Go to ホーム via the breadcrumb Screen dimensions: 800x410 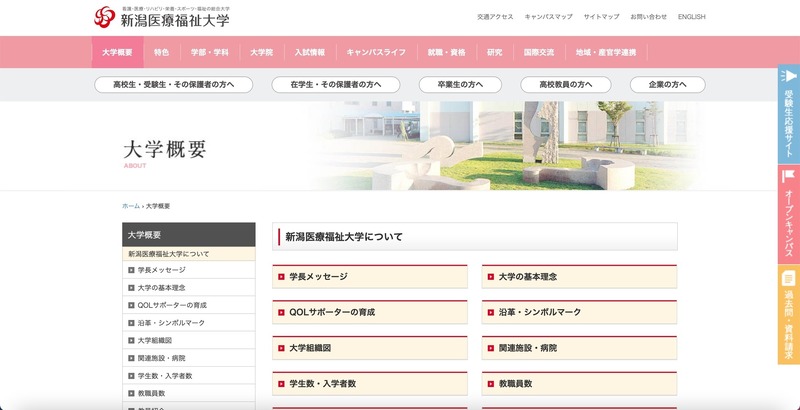click(130, 206)
